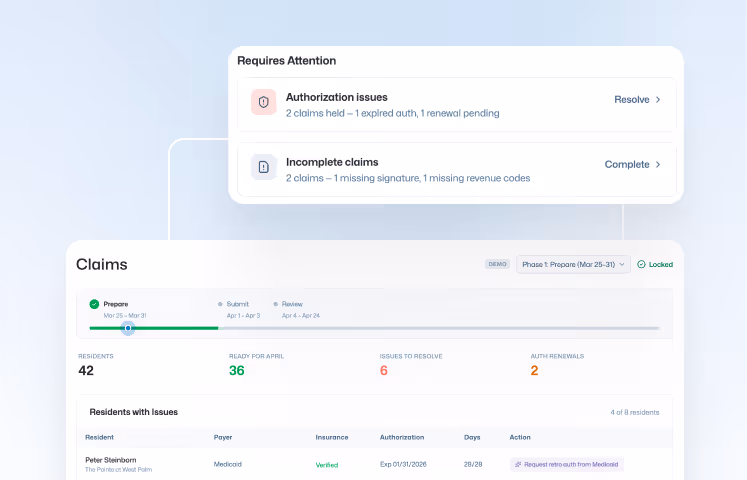The image size is (747, 480).
Task: Select the Submit phase marker
Action: [x=220, y=304]
